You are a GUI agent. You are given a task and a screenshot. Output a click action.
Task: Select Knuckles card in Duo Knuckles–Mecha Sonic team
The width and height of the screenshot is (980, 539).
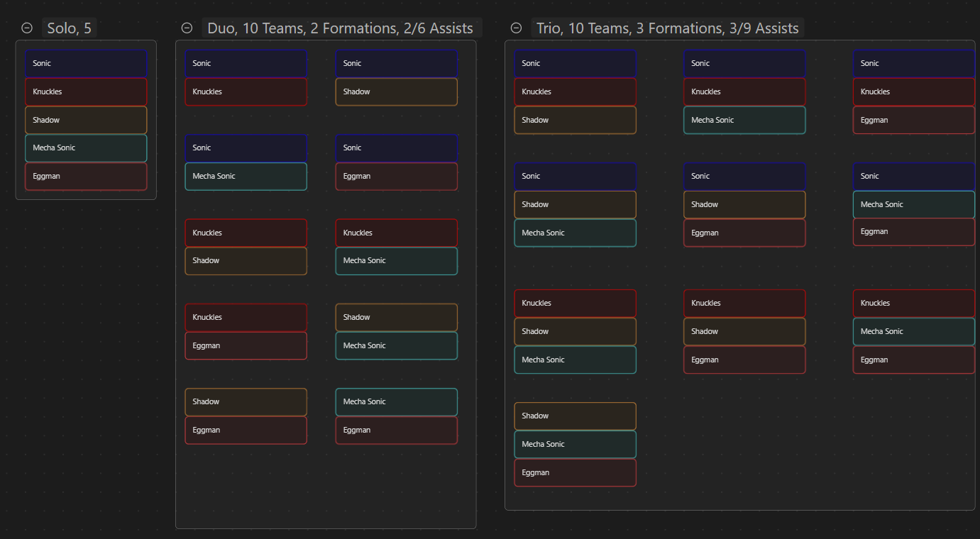(397, 233)
